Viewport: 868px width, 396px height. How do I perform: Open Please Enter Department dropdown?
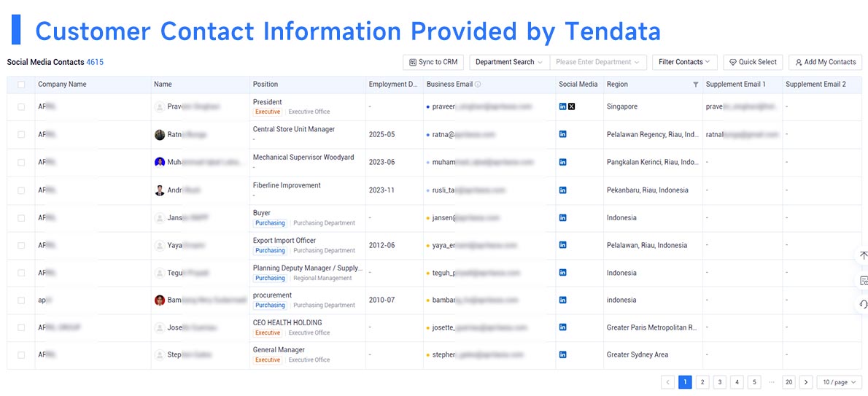click(598, 62)
